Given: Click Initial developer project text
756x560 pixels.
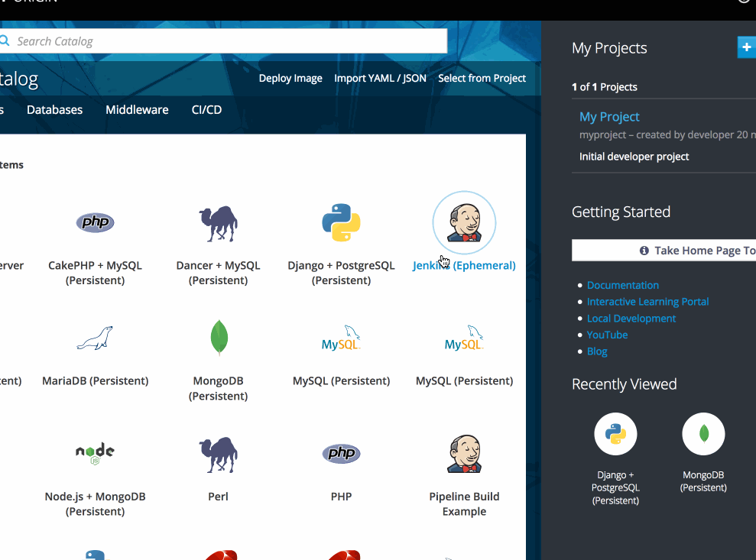Looking at the screenshot, I should 634,157.
